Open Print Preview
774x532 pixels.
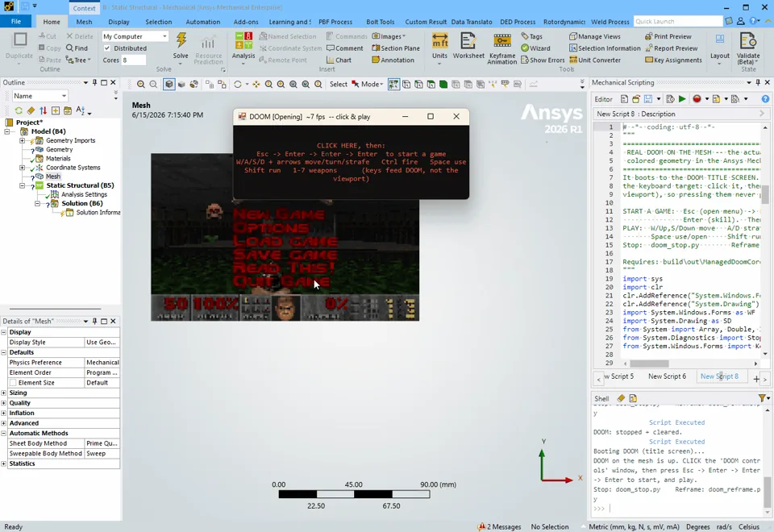668,36
